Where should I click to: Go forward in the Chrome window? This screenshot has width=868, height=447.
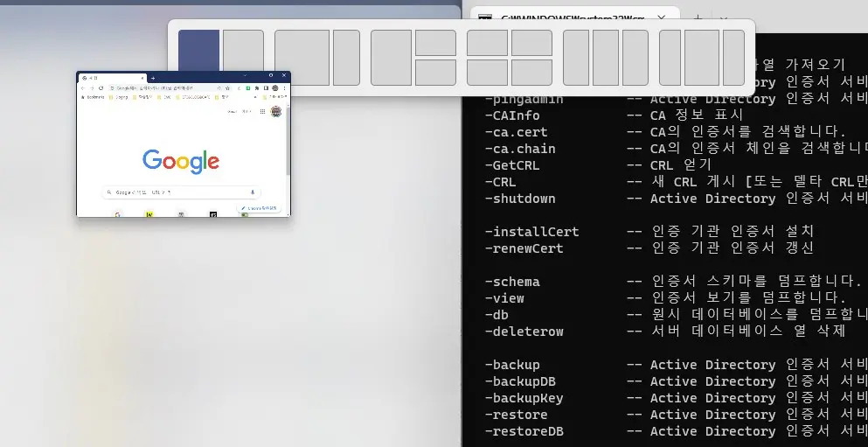pos(92,88)
